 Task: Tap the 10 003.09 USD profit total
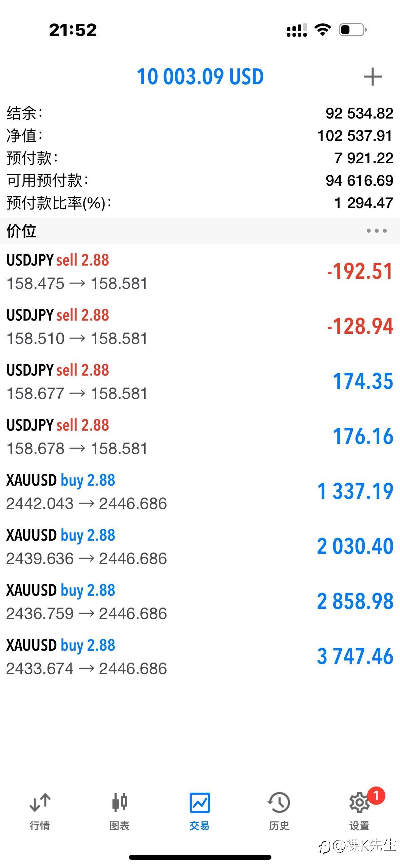click(x=200, y=77)
